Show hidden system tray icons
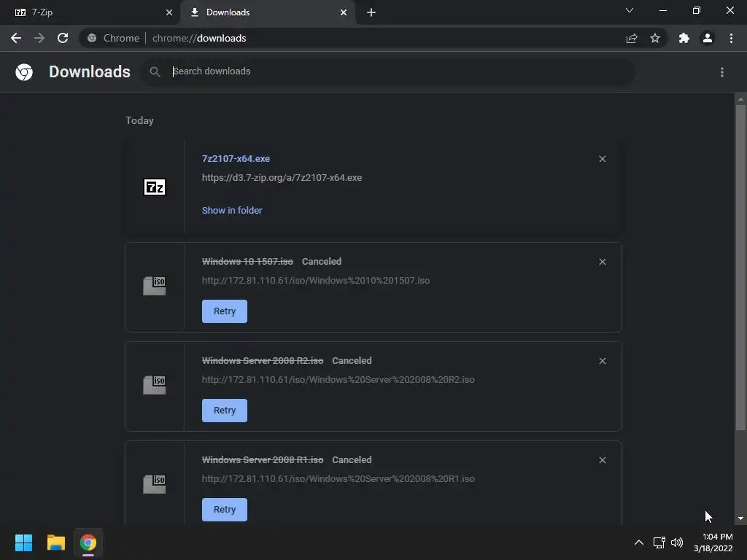 click(639, 542)
